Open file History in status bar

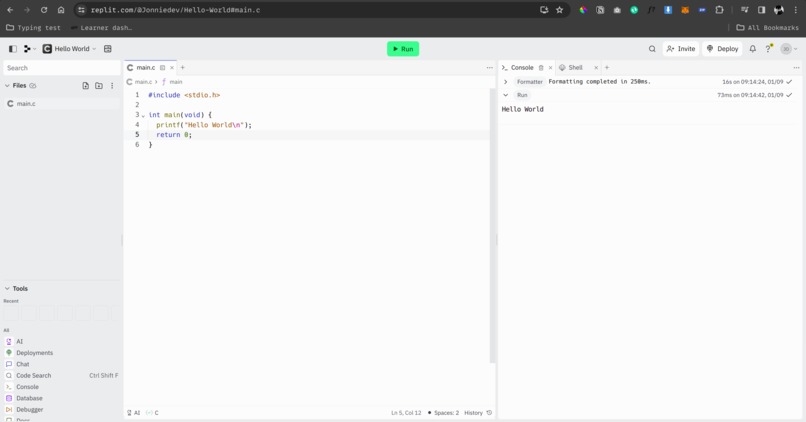[478, 413]
